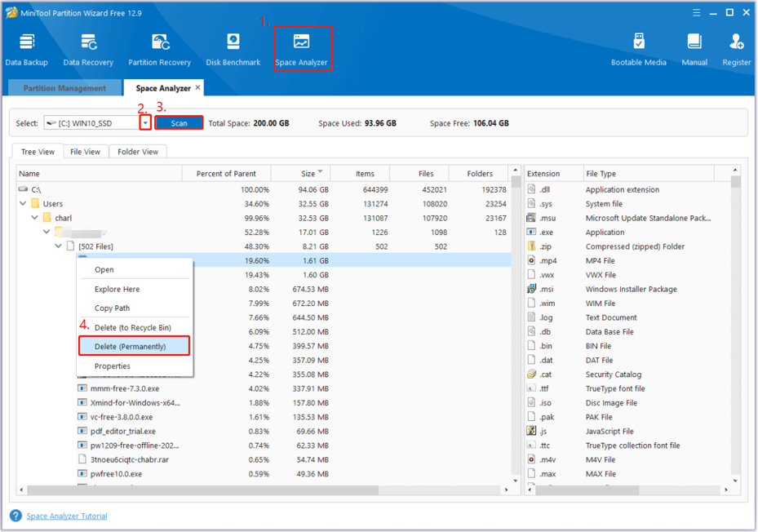
Task: Select the Tree View tab
Action: click(x=38, y=152)
